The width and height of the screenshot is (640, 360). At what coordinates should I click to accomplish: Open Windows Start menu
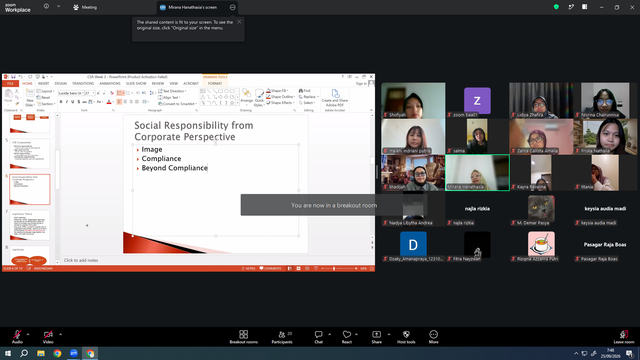point(8,353)
